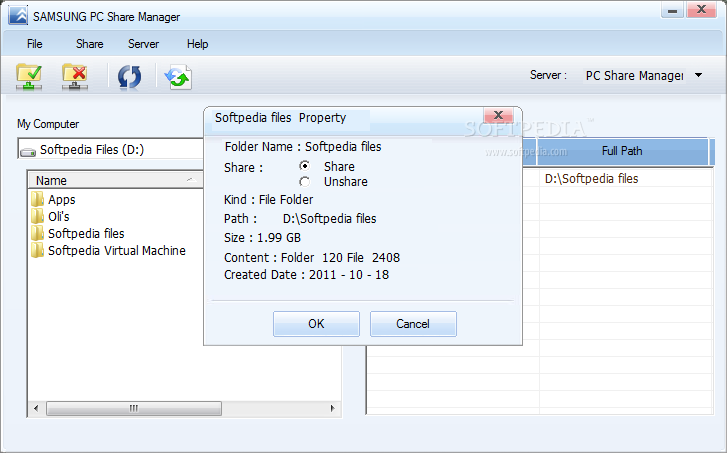This screenshot has width=727, height=453.
Task: Click Cancel in the property dialog
Action: coord(413,324)
